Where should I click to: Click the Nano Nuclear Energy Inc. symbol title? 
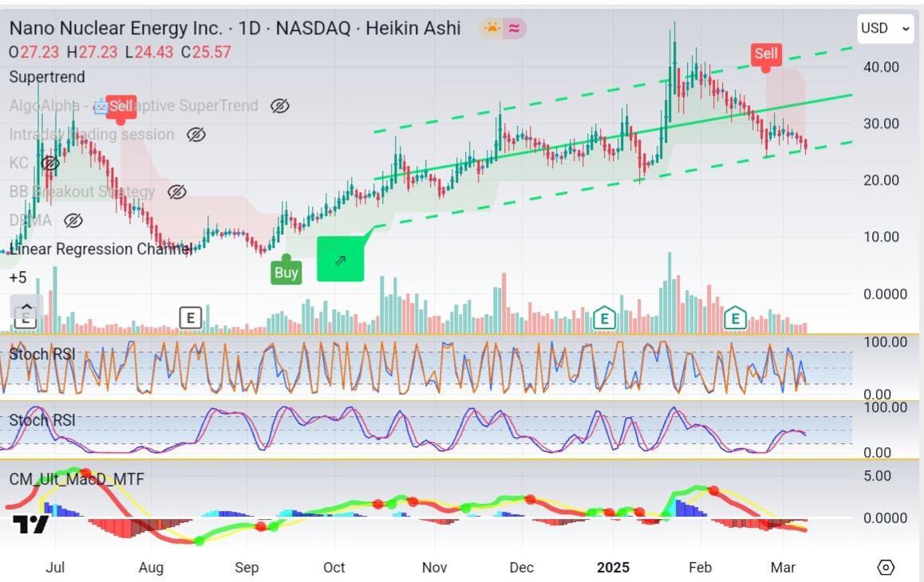[116, 28]
